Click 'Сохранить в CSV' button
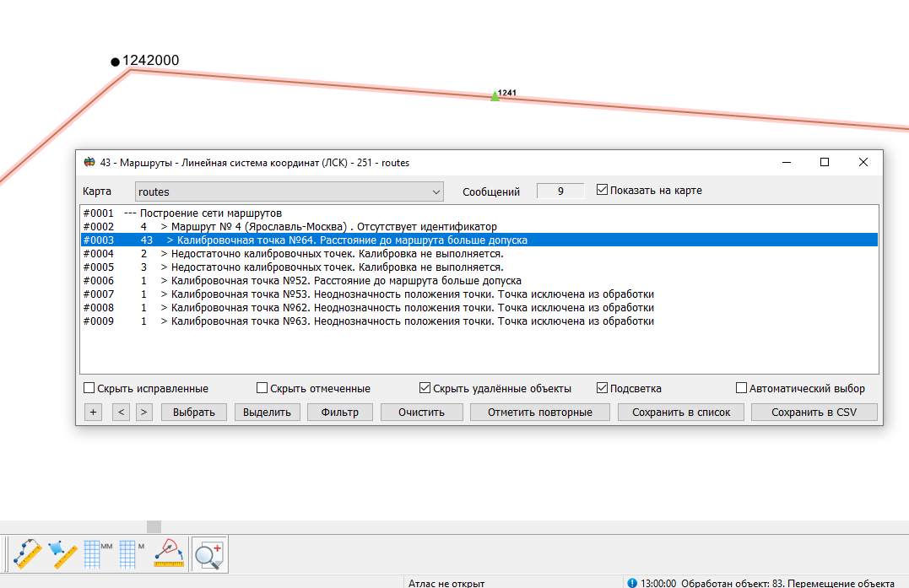The width and height of the screenshot is (909, 588). click(814, 413)
